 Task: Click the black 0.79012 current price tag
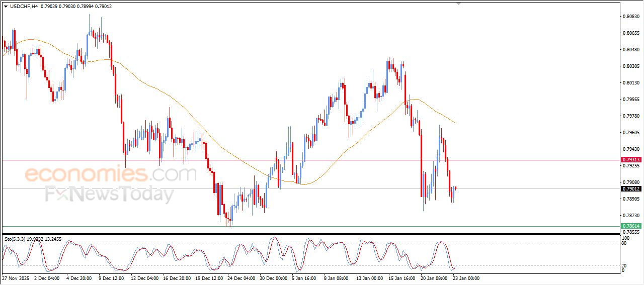(631, 189)
